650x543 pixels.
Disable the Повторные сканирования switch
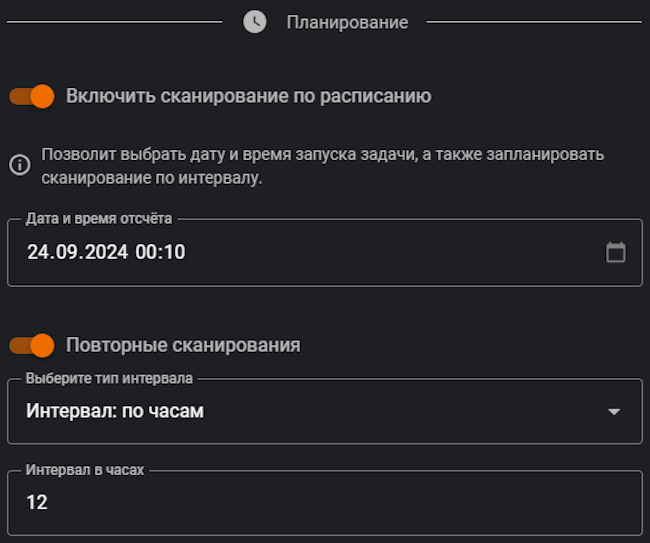(31, 345)
